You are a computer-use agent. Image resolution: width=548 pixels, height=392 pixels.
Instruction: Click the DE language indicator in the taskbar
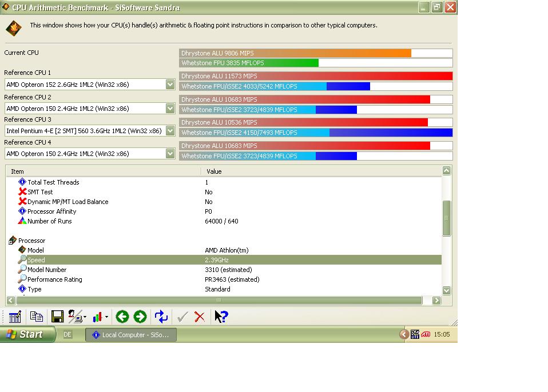coord(67,334)
